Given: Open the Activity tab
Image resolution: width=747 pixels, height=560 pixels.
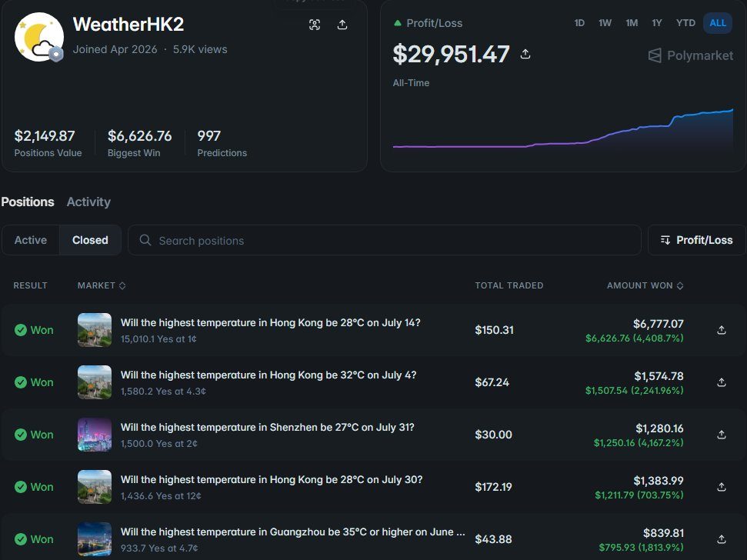Looking at the screenshot, I should tap(88, 202).
